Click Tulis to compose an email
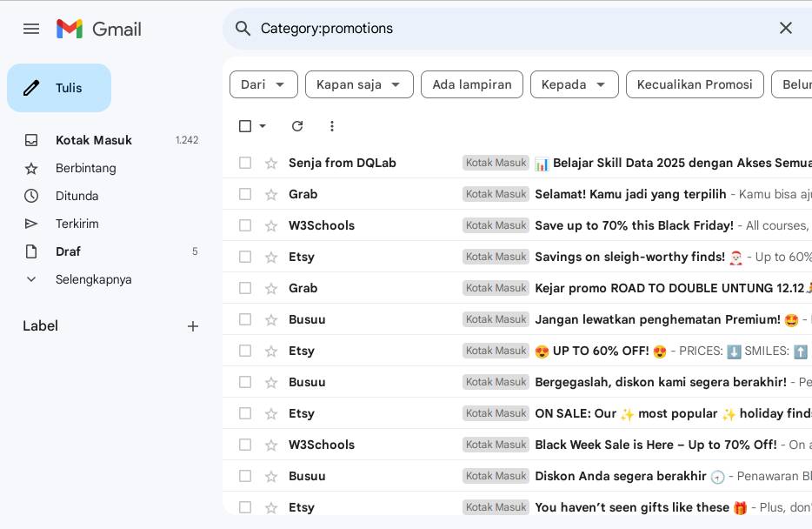812x529 pixels. tap(59, 88)
